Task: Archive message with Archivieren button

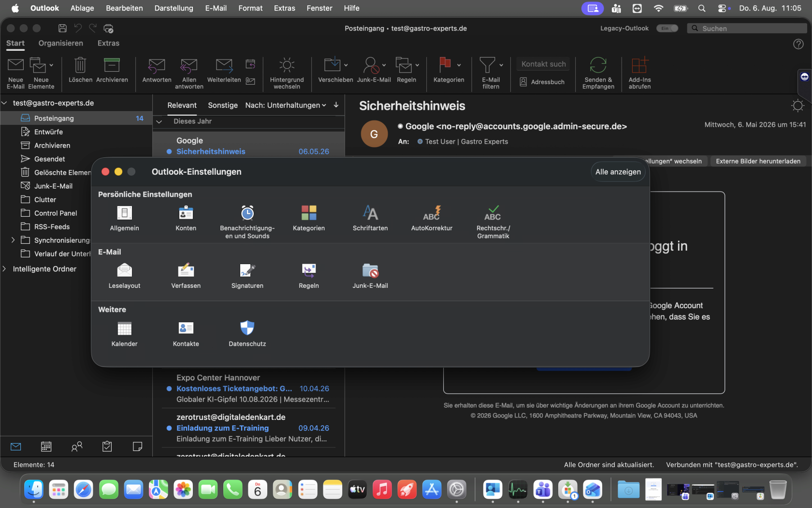Action: 112,70
